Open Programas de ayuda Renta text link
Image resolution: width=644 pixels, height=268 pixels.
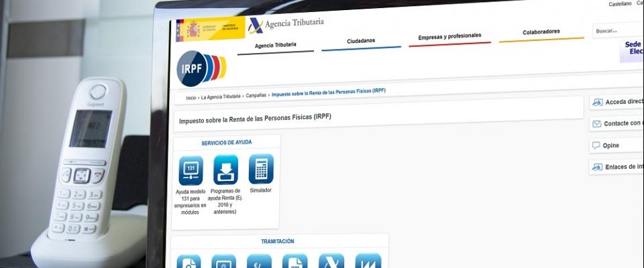pyautogui.click(x=225, y=201)
